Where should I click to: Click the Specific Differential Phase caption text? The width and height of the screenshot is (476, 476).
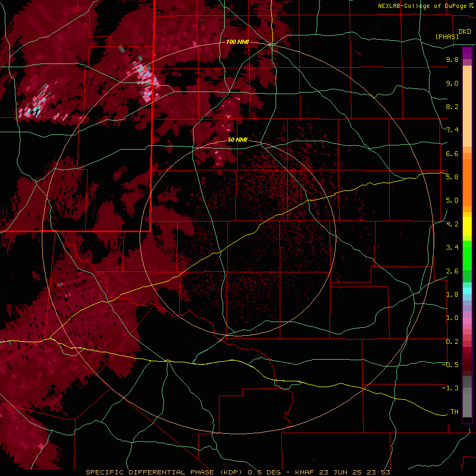(x=237, y=472)
